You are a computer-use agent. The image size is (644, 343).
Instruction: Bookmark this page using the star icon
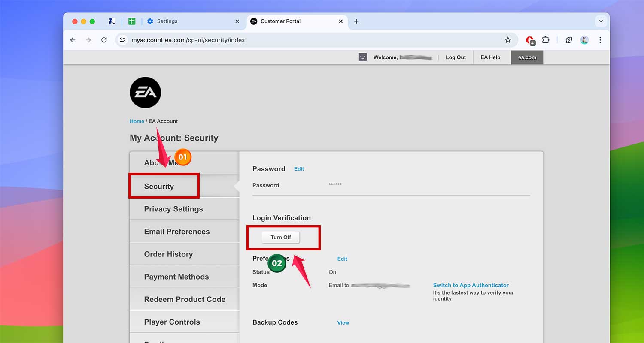click(508, 40)
